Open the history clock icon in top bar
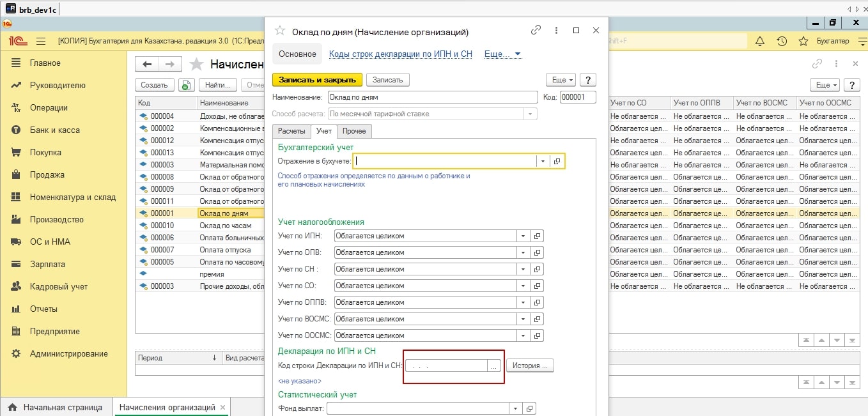 (782, 41)
